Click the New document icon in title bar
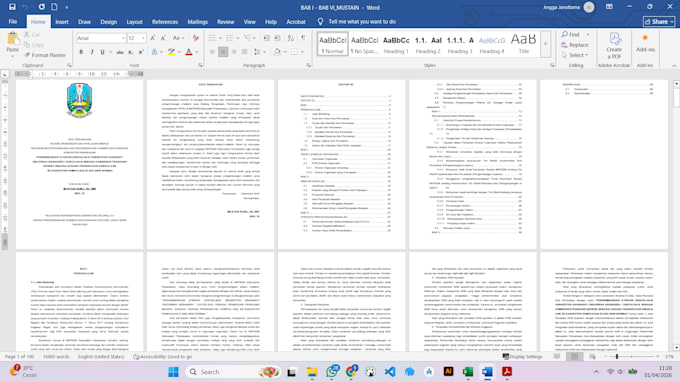 54,7
